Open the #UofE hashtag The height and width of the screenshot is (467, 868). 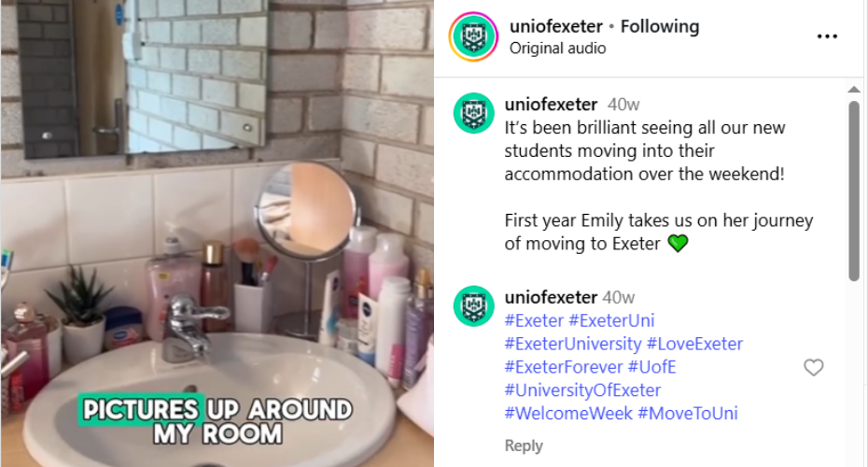point(652,367)
